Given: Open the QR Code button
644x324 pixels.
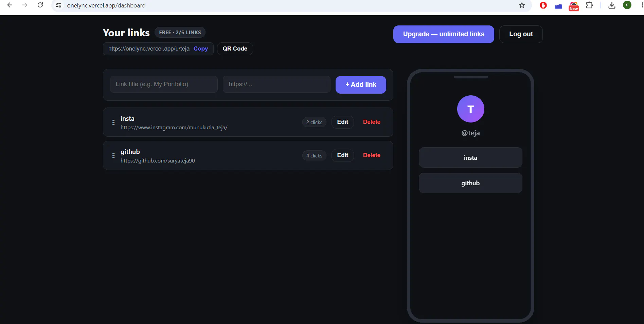Looking at the screenshot, I should click(x=235, y=49).
